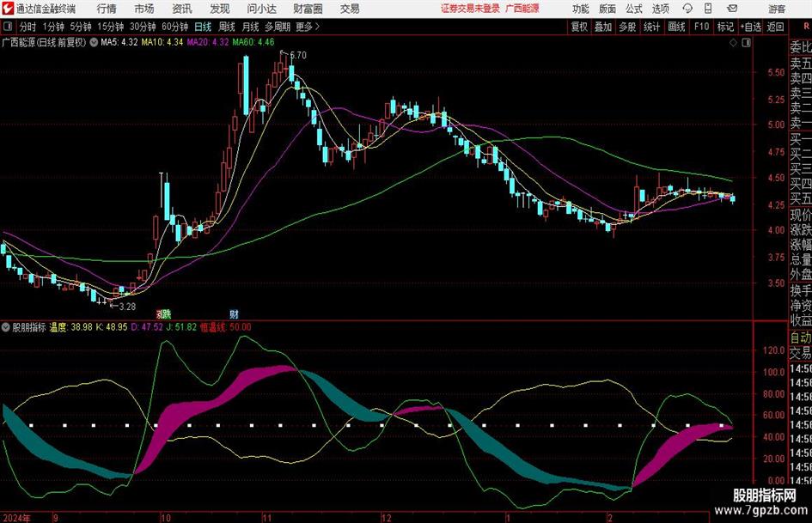Toggle the left panel icon beside 分时
This screenshot has width=812, height=523.
point(8,27)
